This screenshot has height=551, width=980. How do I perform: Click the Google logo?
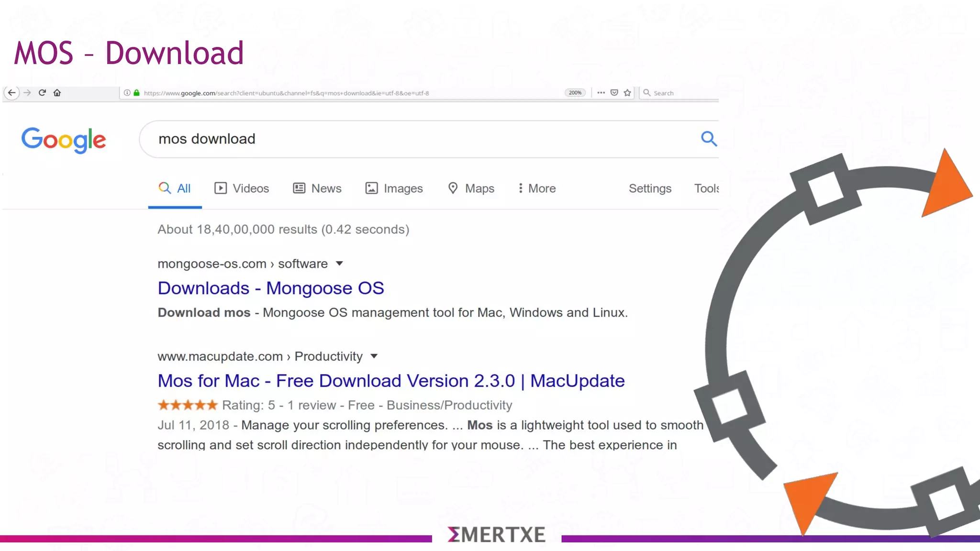(64, 140)
